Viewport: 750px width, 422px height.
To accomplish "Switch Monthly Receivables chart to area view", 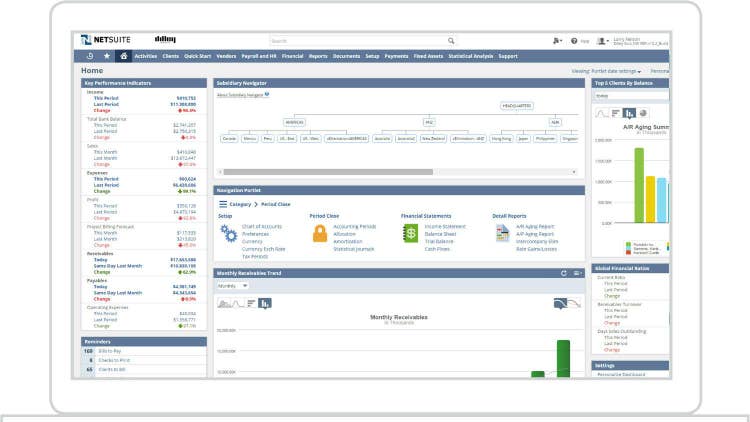I will tap(224, 303).
